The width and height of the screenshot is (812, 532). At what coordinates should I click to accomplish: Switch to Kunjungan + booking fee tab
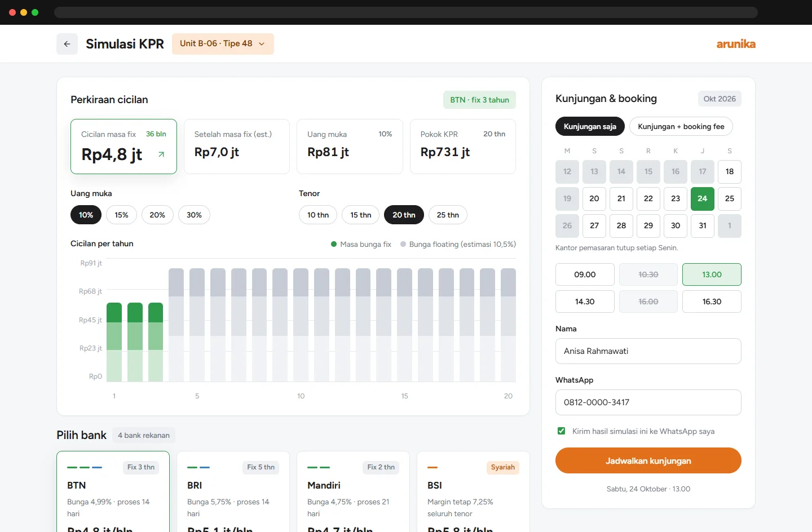pyautogui.click(x=681, y=126)
